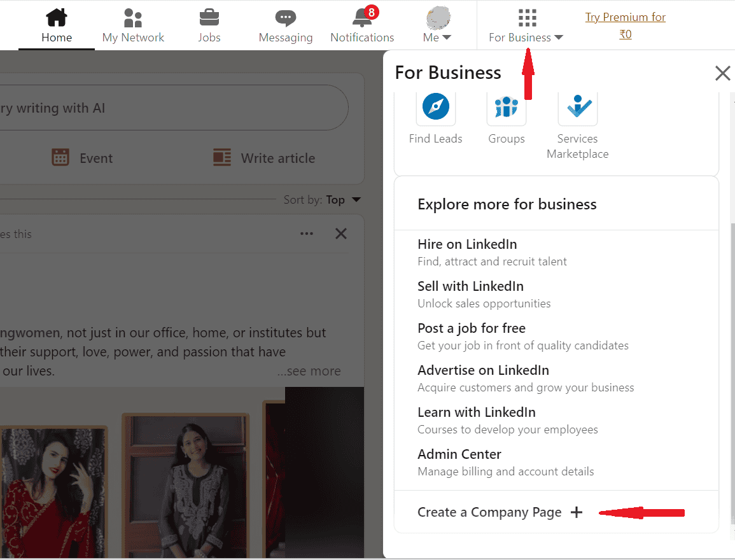Image resolution: width=735 pixels, height=560 pixels.
Task: Click the plus icon beside Create a Company Page
Action: point(577,512)
